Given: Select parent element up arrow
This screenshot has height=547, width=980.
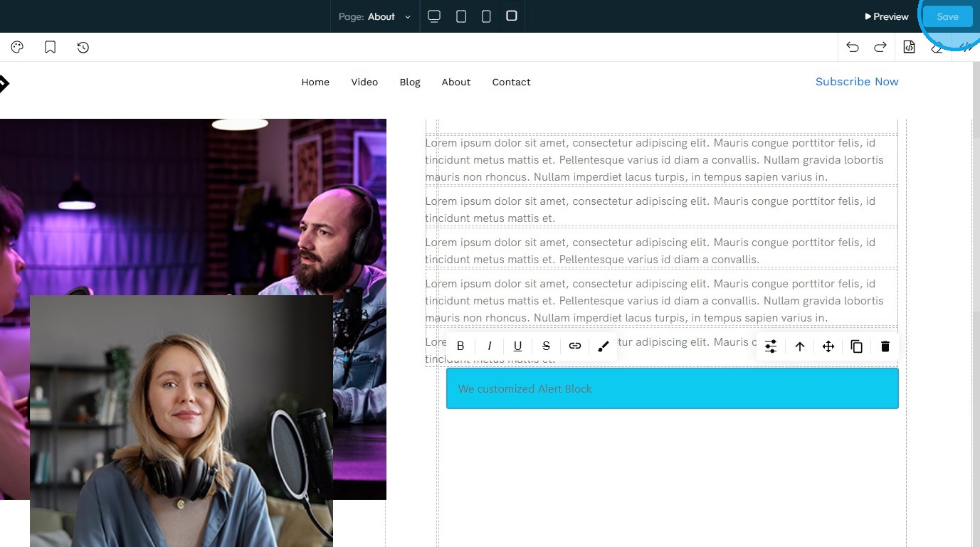Looking at the screenshot, I should (x=800, y=346).
